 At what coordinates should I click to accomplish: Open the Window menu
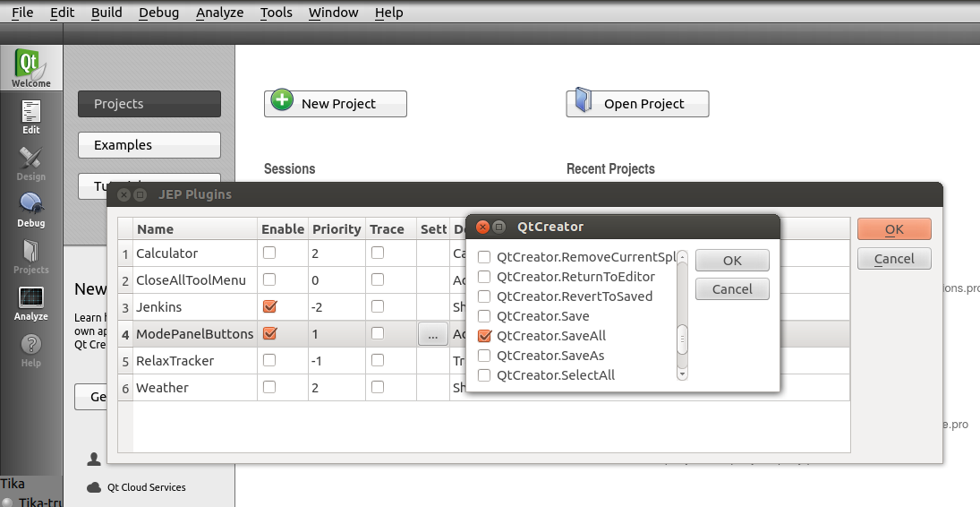click(333, 13)
